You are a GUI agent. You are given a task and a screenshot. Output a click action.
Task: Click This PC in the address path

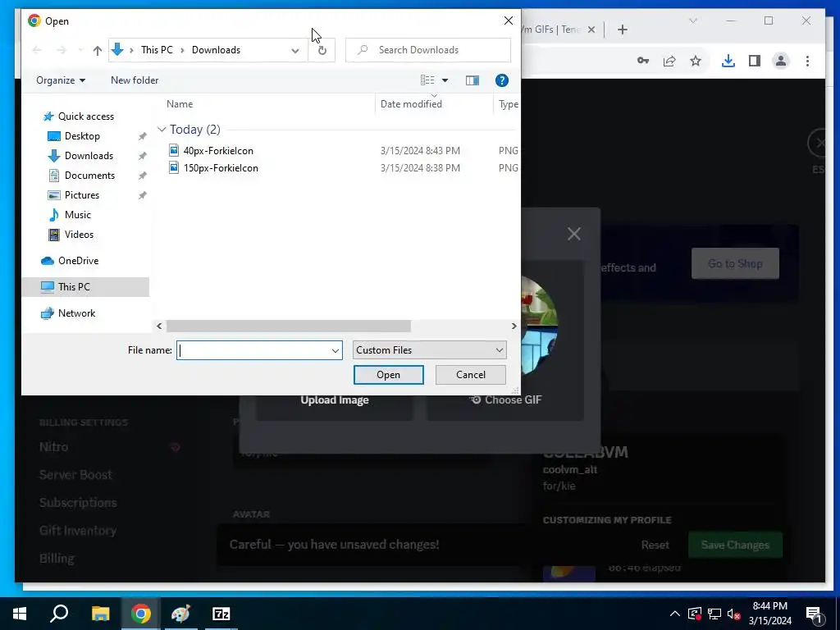tap(157, 50)
